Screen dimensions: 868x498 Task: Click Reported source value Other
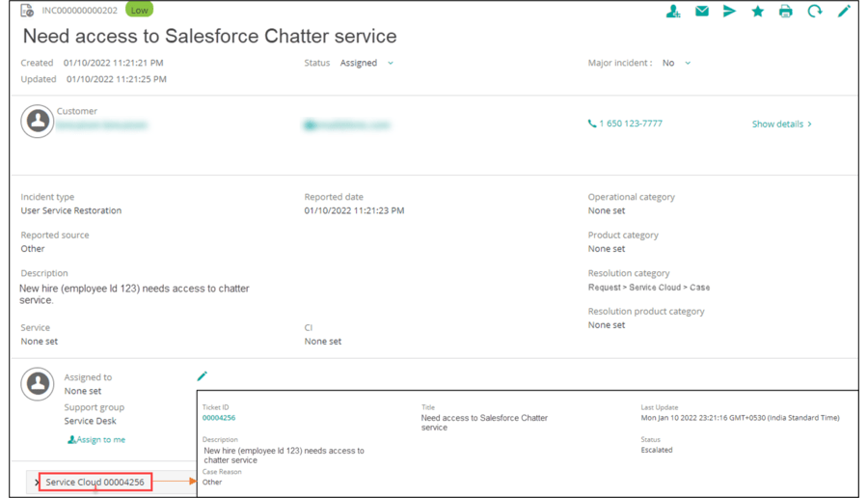[33, 249]
